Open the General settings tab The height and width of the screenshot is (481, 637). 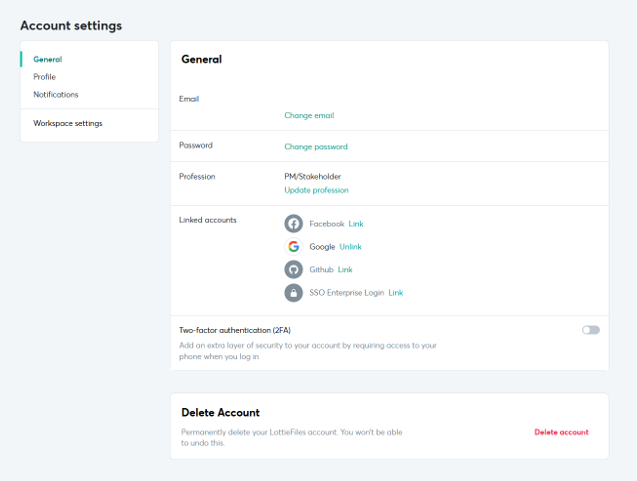48,59
